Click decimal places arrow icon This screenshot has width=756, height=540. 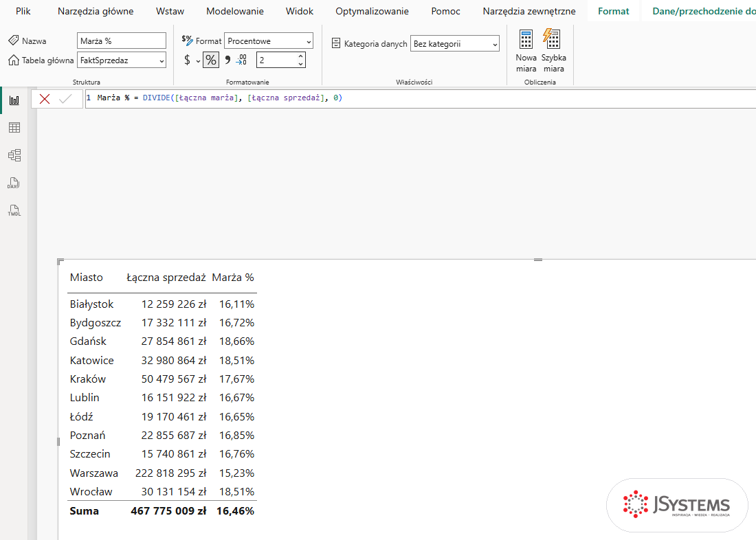pyautogui.click(x=241, y=60)
